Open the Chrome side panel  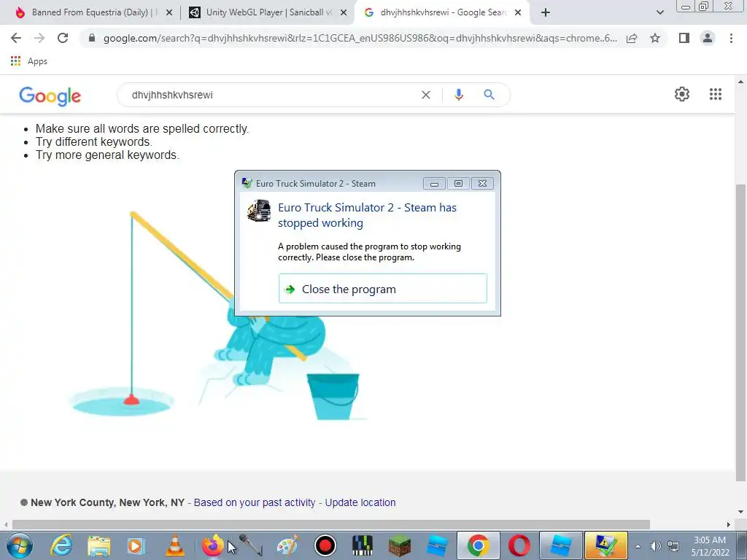(x=684, y=38)
